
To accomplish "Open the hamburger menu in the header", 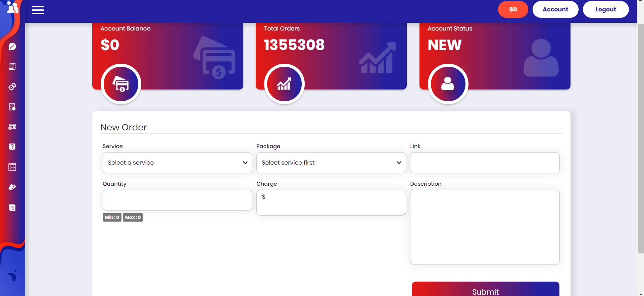I will [38, 10].
